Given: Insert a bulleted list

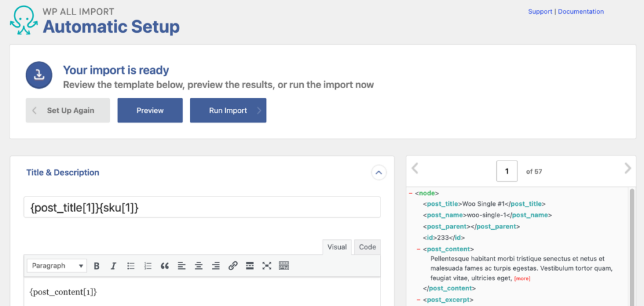Looking at the screenshot, I should tap(131, 266).
